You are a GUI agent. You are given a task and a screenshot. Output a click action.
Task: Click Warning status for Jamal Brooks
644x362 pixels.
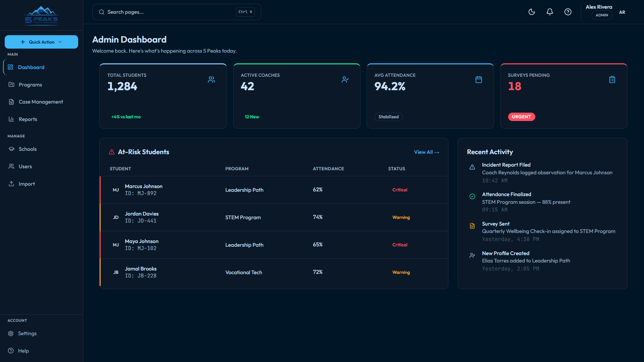tap(401, 273)
